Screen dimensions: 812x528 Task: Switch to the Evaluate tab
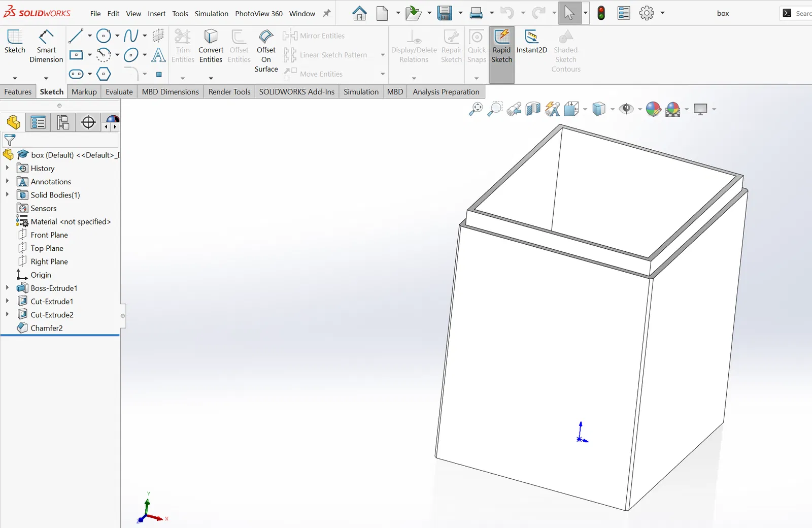(x=119, y=92)
